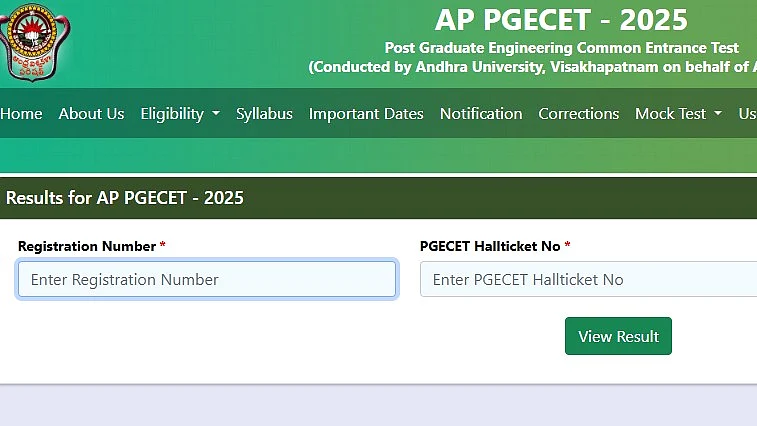Click the AP PGECET - 2025 title
The width and height of the screenshot is (757, 426).
coord(561,20)
